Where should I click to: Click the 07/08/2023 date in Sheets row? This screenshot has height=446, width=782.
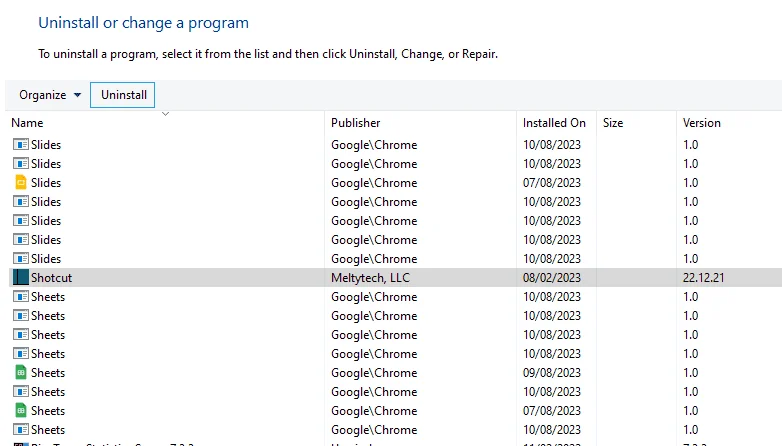[x=552, y=411]
